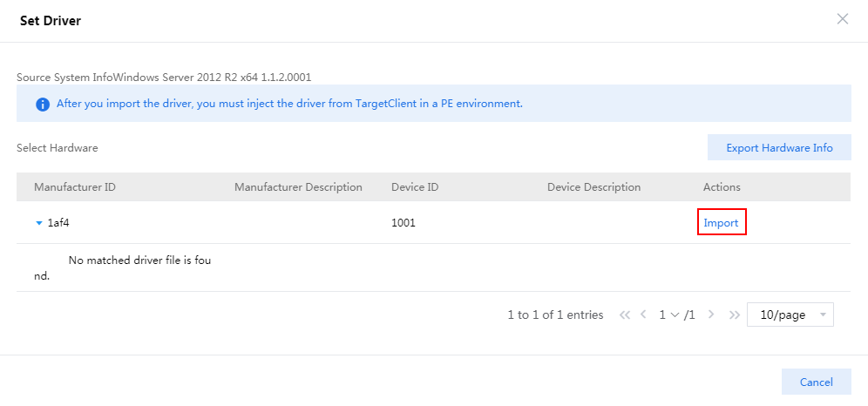The height and width of the screenshot is (406, 868).
Task: Click the Manufacturer Description column header
Action: click(x=298, y=187)
